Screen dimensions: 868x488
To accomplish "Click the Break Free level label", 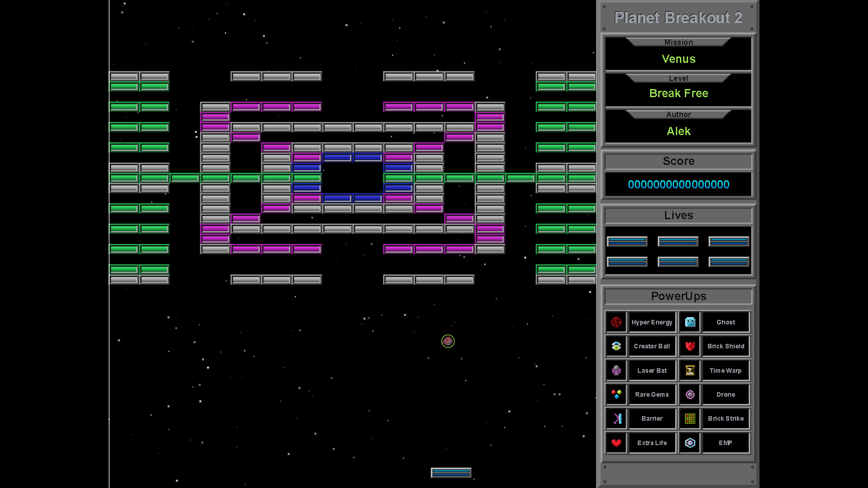I will (679, 94).
